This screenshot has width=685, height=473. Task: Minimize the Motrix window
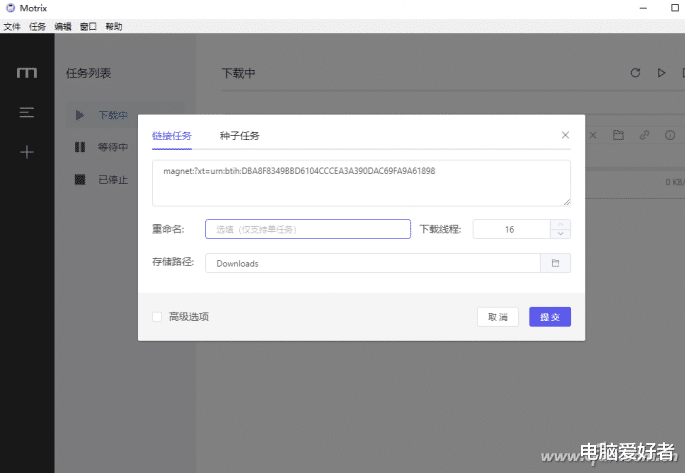643,8
